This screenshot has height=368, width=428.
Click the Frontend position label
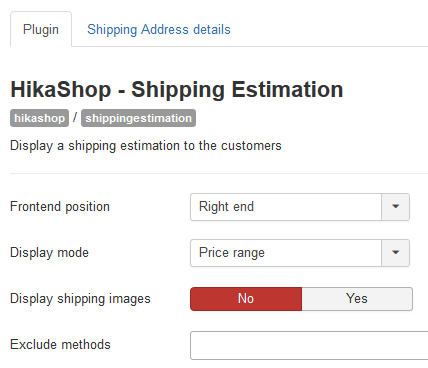[x=60, y=207]
